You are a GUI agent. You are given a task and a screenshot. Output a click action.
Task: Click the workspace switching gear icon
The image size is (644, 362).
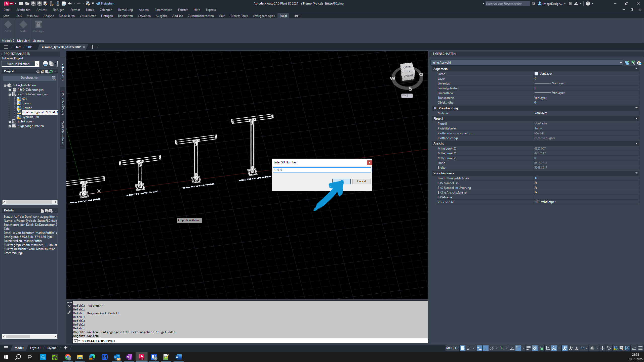click(592, 348)
